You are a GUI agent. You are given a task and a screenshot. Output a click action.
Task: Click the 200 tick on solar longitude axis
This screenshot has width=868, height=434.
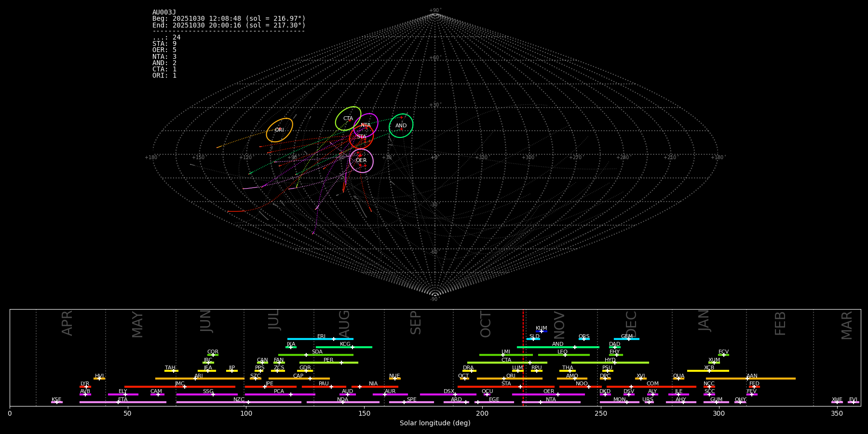pyautogui.click(x=482, y=413)
